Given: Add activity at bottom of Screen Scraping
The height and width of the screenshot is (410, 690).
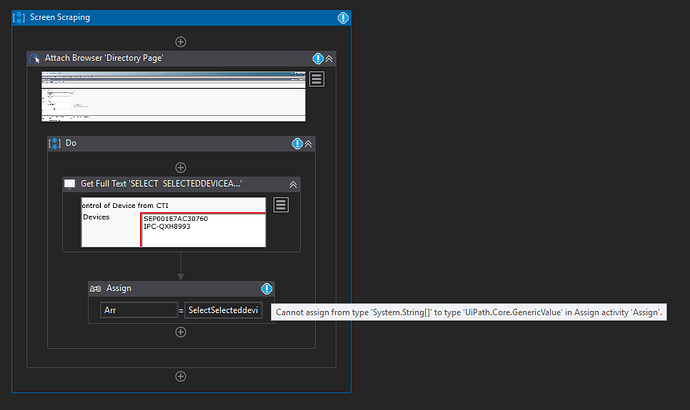Looking at the screenshot, I should pyautogui.click(x=180, y=377).
